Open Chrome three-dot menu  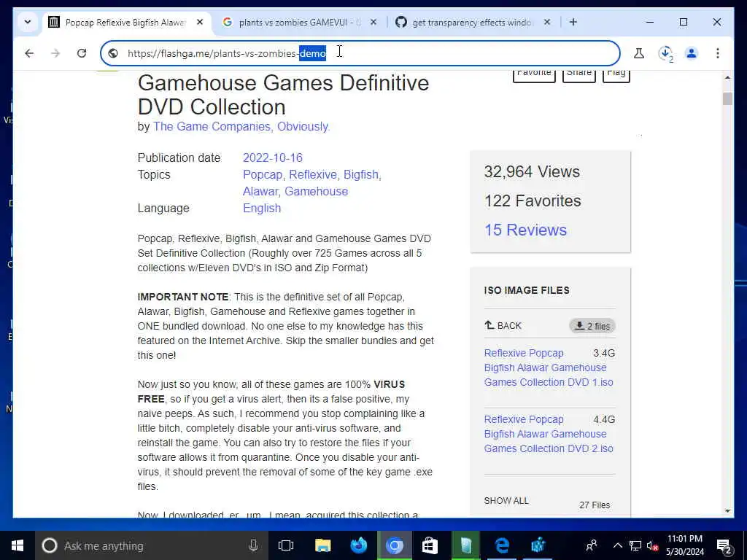coord(718,53)
